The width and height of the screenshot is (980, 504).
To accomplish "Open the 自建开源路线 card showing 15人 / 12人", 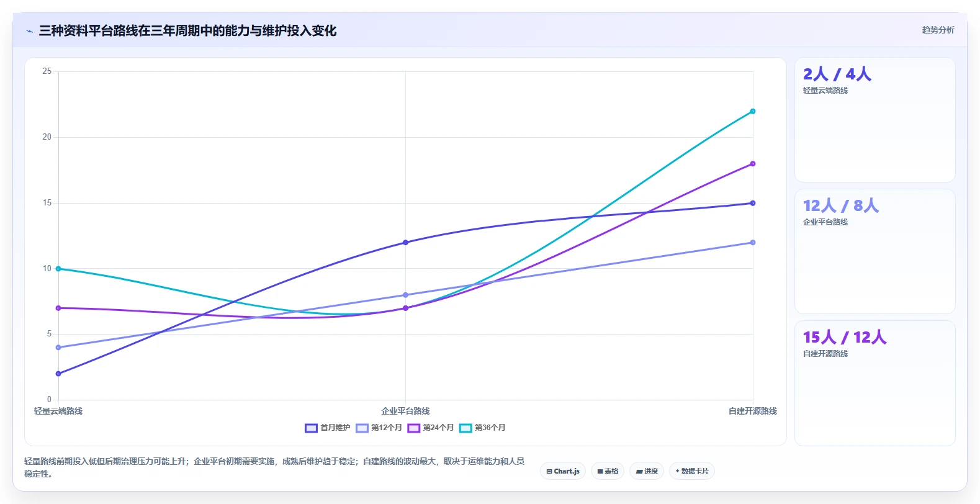I will click(875, 383).
